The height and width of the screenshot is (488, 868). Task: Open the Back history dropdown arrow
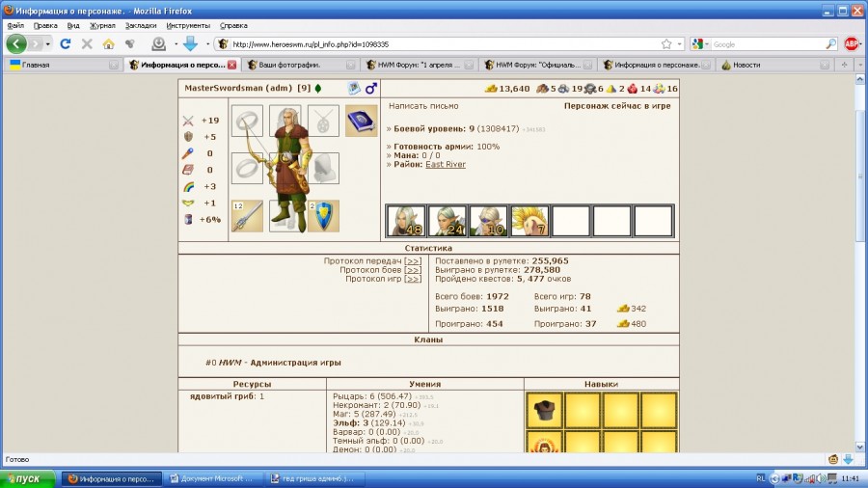click(x=47, y=44)
